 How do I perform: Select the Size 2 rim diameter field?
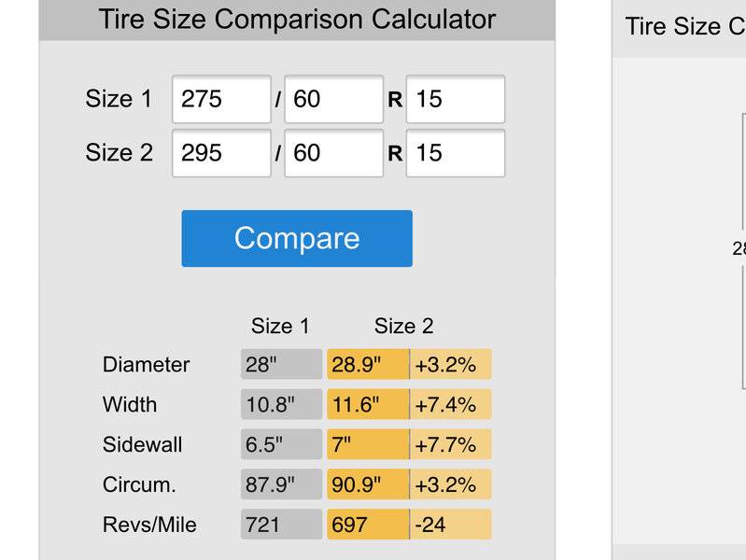[456, 153]
